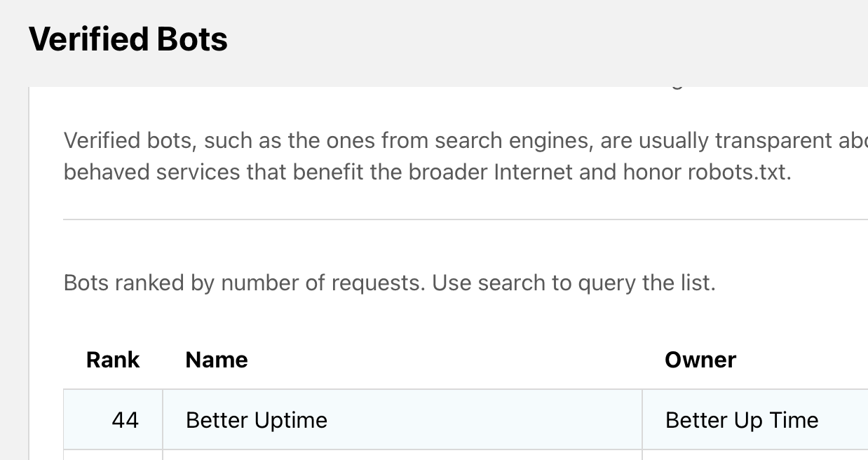Sort by the Rank column header
The image size is (868, 460).
point(113,360)
